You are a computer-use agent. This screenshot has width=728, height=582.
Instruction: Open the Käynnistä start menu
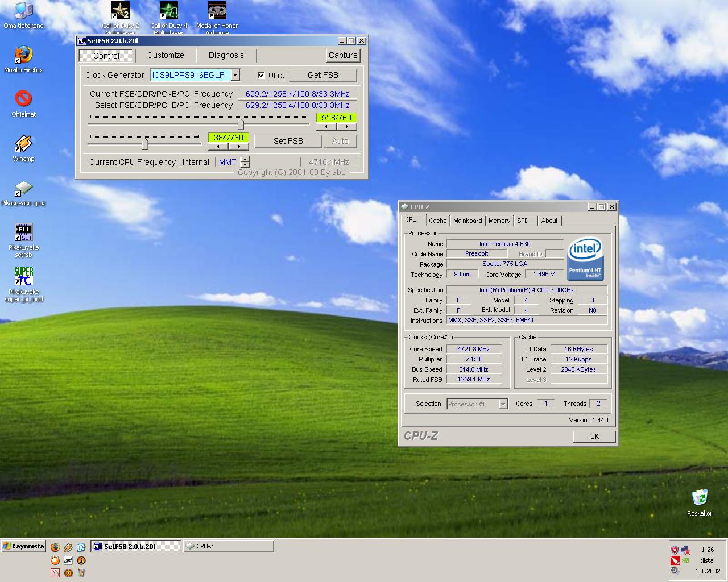point(23,547)
